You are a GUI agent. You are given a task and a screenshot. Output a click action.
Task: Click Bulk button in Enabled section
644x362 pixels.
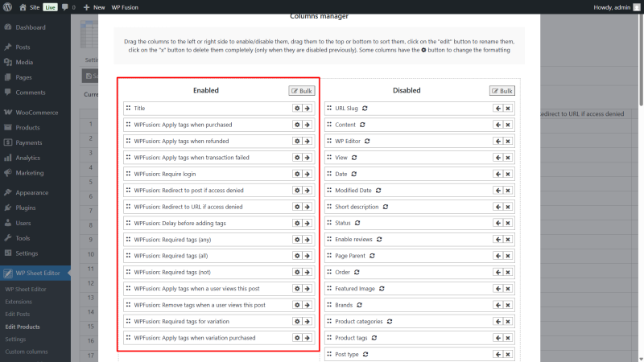(x=302, y=91)
